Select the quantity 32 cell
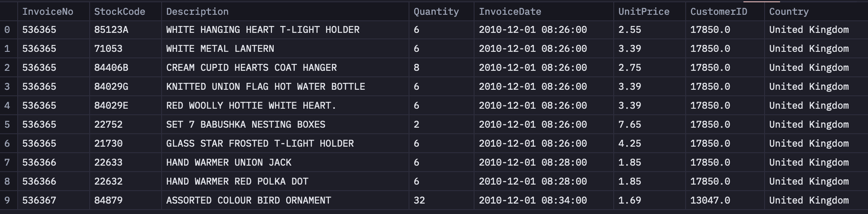 [419, 201]
